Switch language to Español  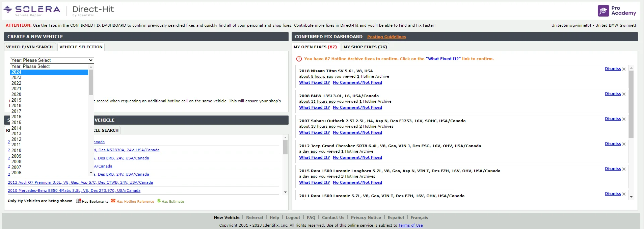[x=396, y=218]
